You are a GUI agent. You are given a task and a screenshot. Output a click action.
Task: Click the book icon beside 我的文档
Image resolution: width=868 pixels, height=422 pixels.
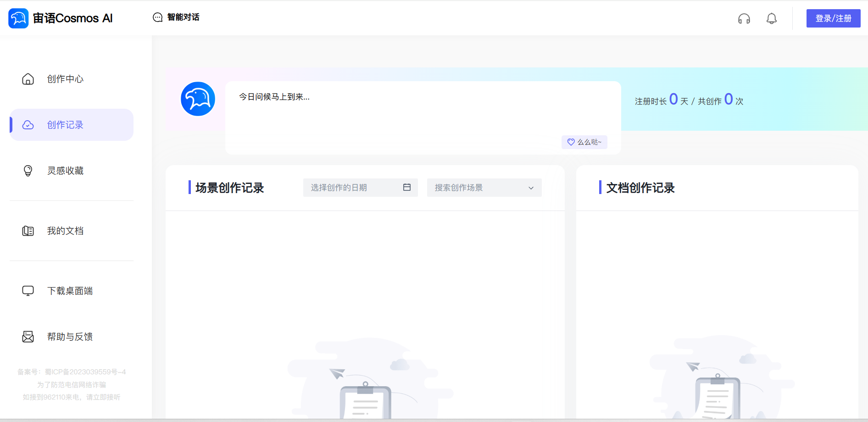pos(28,231)
